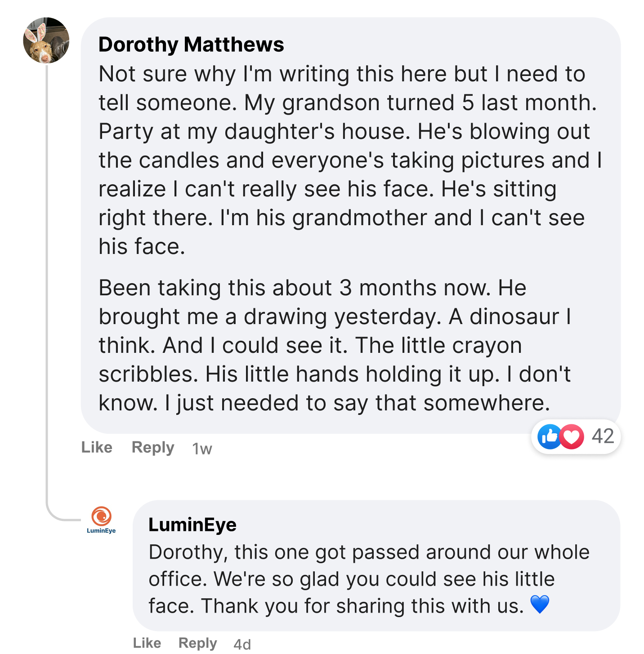Reply to Dorothy Matthews' comment

pos(153,447)
